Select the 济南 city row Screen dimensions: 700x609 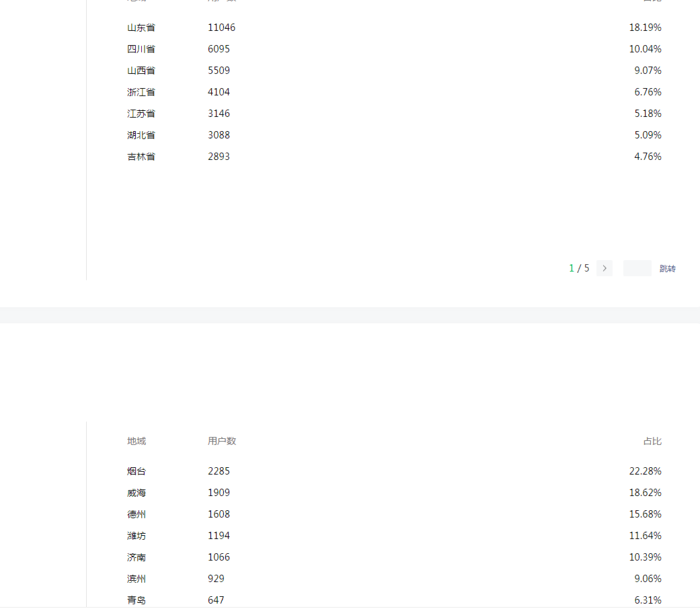pyautogui.click(x=137, y=557)
